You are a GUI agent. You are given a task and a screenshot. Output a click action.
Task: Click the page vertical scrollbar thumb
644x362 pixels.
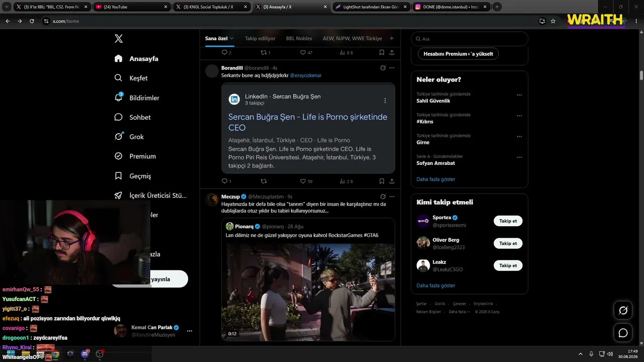641,75
